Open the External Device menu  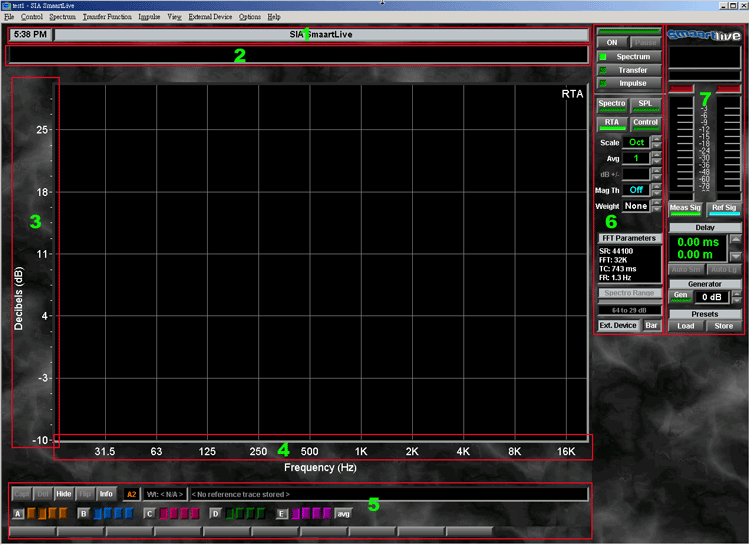210,17
